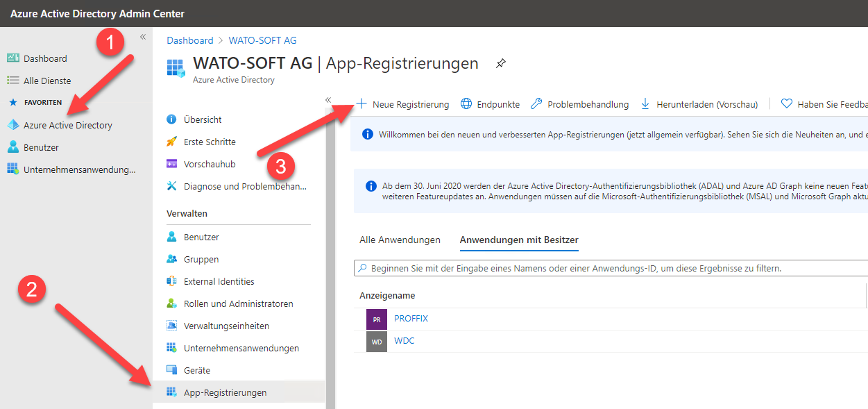This screenshot has width=868, height=409.
Task: Switch to Alle Anwendungen tab
Action: [x=400, y=240]
